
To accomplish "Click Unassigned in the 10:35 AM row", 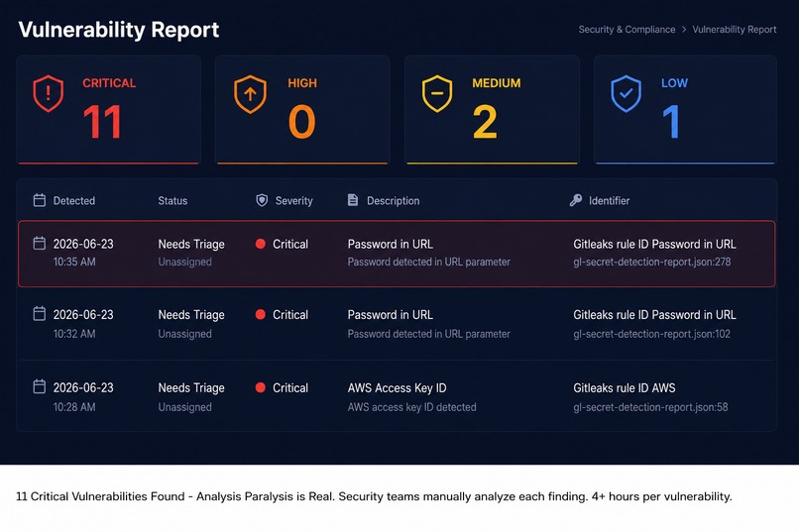I will click(x=184, y=262).
